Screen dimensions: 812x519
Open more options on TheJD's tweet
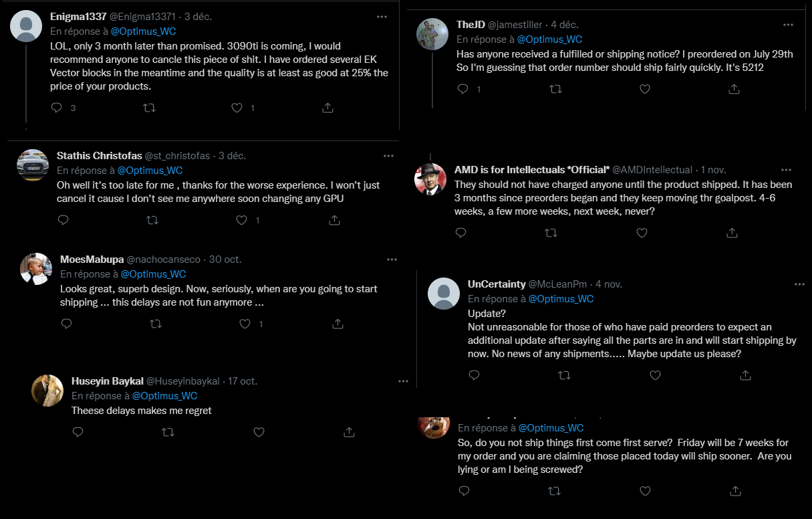point(788,24)
